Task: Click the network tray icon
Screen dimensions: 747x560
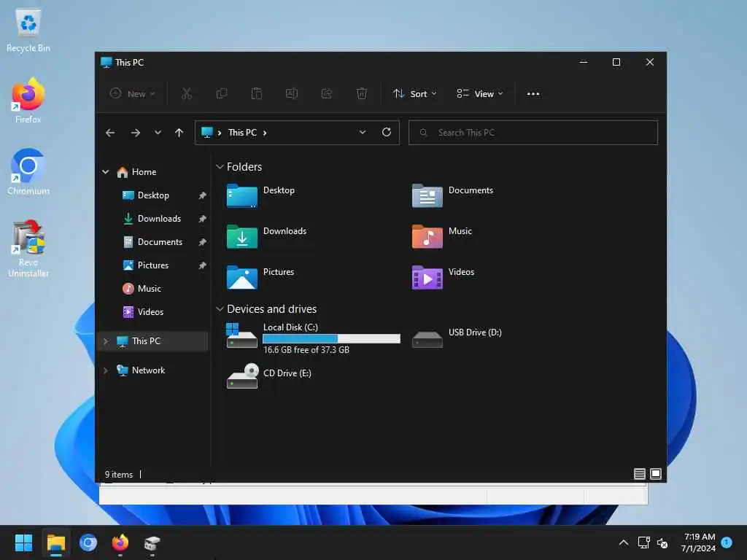Action: tap(643, 542)
